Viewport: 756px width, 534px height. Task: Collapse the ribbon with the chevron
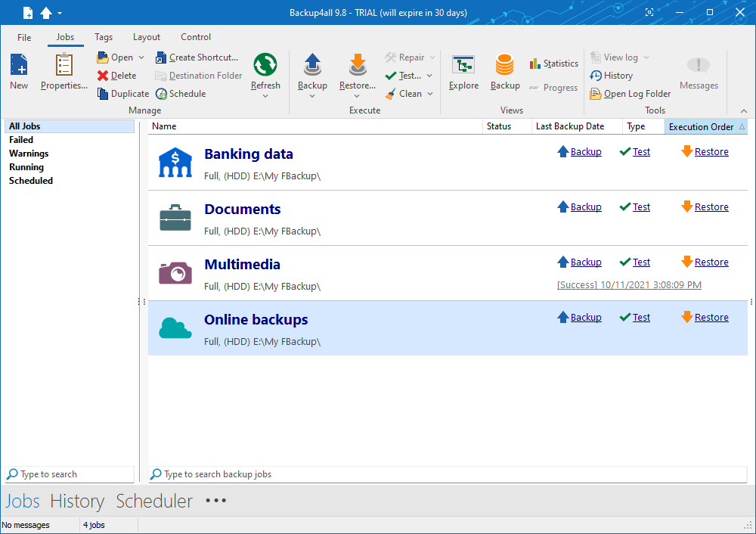(x=744, y=111)
